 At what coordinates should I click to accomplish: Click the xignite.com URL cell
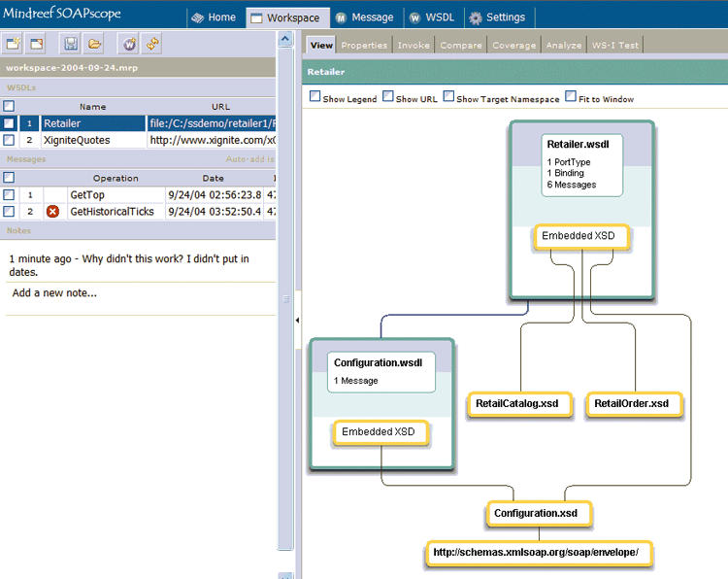click(212, 140)
